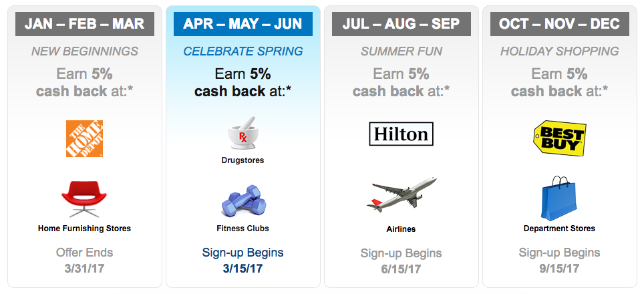The width and height of the screenshot is (644, 294).
Task: Click the drugstore mortar and pestle icon
Action: 243,133
